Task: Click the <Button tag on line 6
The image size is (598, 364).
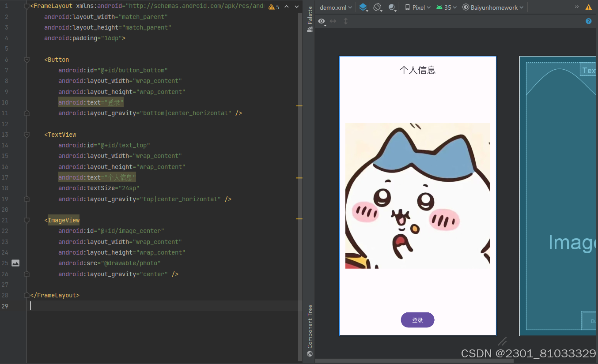Action: (57, 60)
